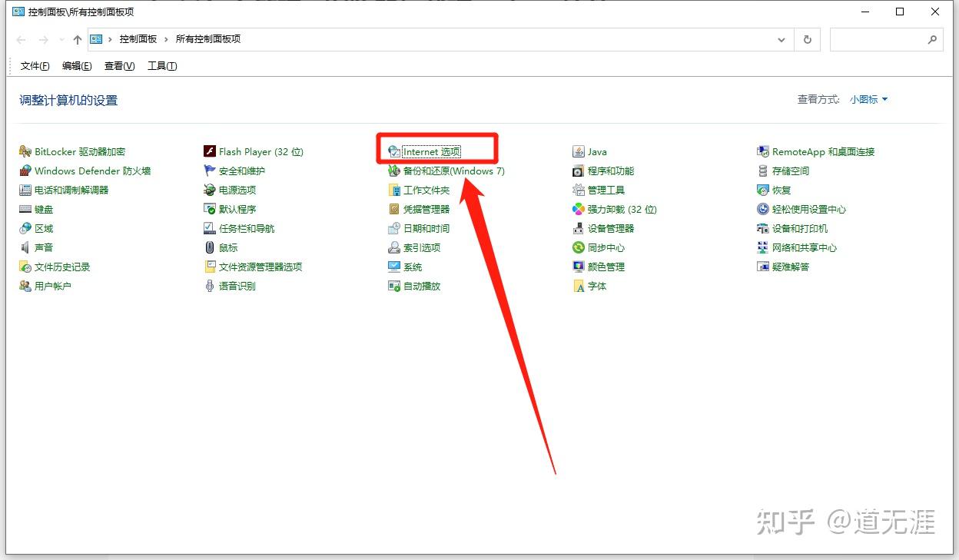Open the 设备管理器 icon
The height and width of the screenshot is (560, 959).
(x=579, y=229)
